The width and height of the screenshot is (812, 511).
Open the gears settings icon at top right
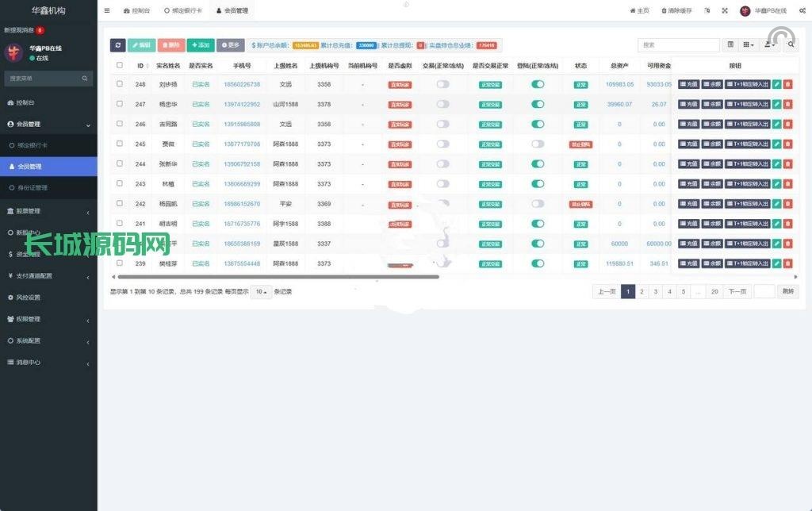802,10
